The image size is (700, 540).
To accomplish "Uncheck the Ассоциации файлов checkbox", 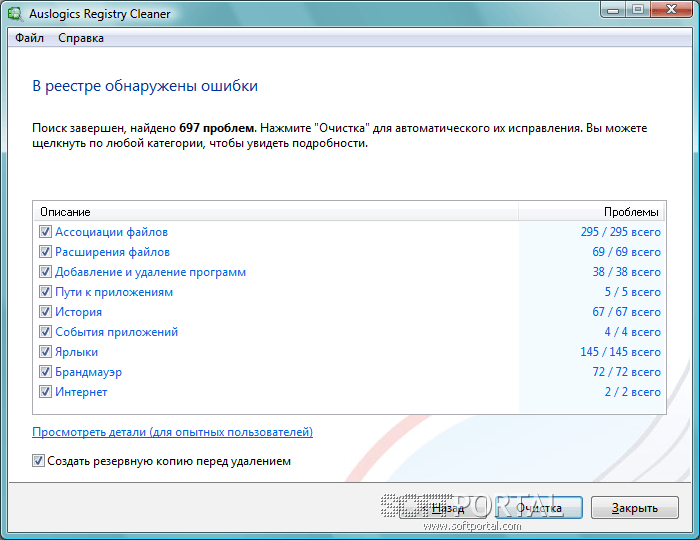I will pyautogui.click(x=45, y=231).
